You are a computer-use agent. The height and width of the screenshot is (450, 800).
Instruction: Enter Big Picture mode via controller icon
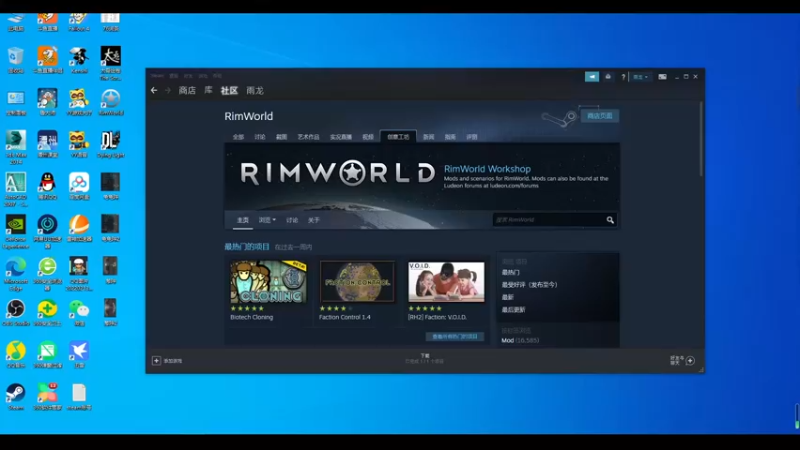pyautogui.click(x=662, y=77)
